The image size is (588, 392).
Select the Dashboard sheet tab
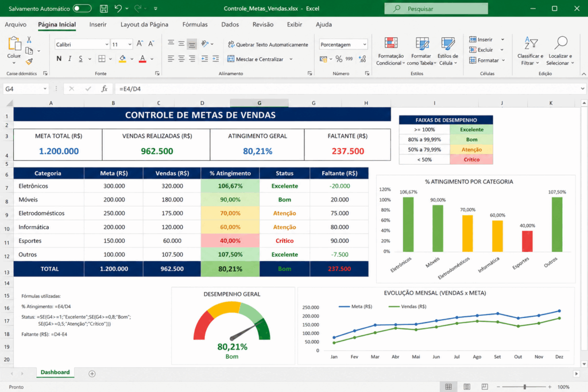55,372
